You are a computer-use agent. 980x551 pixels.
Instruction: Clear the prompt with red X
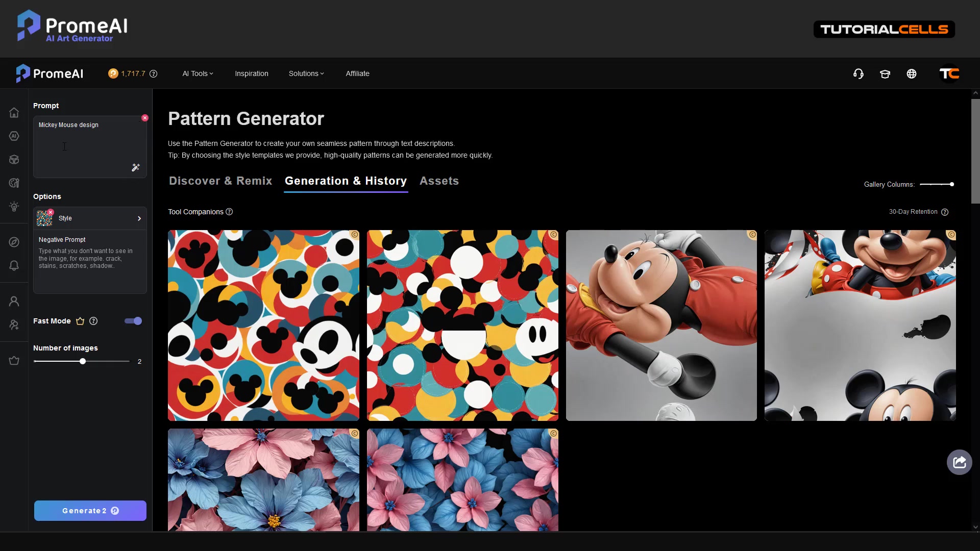[x=145, y=118]
